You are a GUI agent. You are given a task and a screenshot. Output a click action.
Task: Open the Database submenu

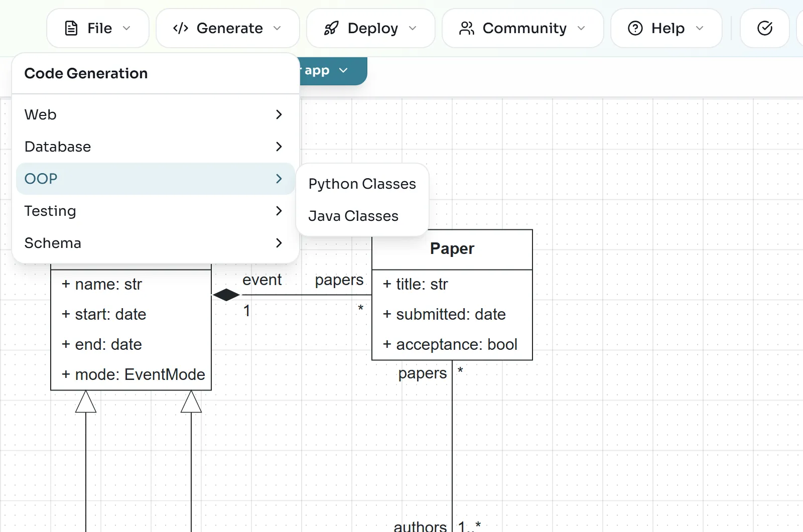(x=155, y=147)
